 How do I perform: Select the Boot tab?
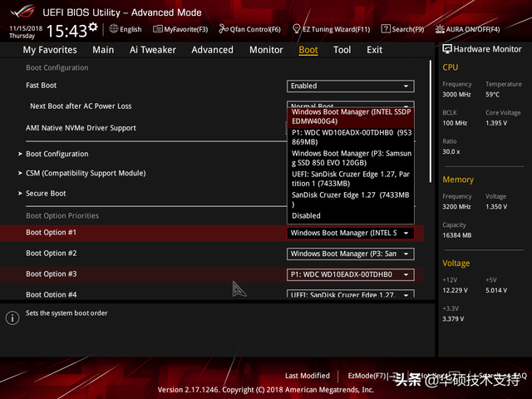308,50
